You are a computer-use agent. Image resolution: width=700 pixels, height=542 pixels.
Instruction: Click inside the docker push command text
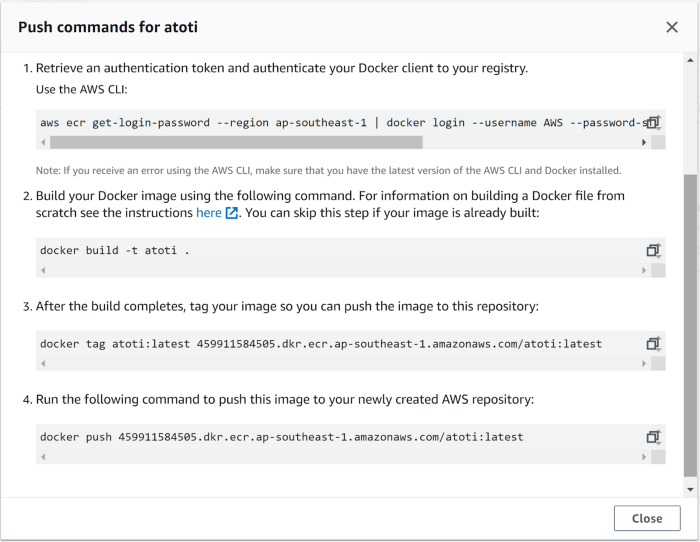(281, 437)
